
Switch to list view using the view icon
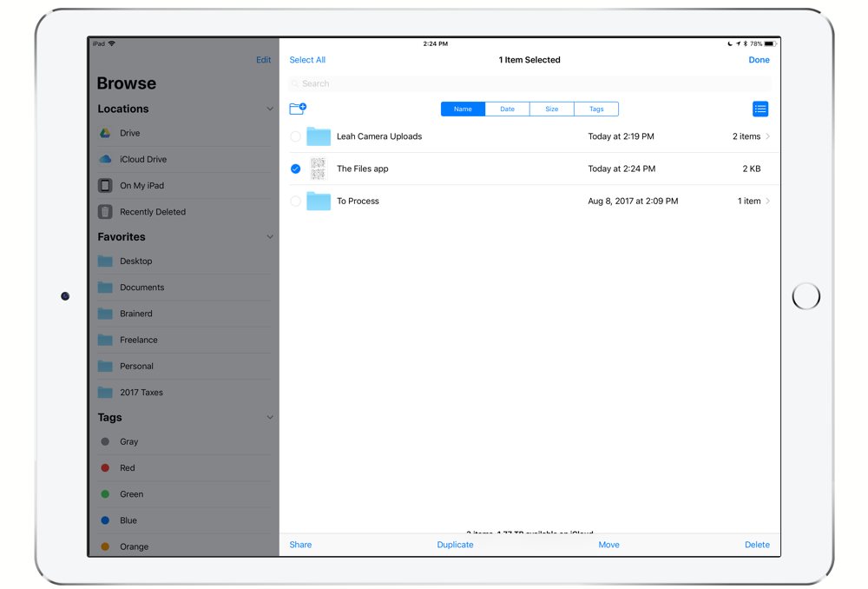pyautogui.click(x=760, y=109)
